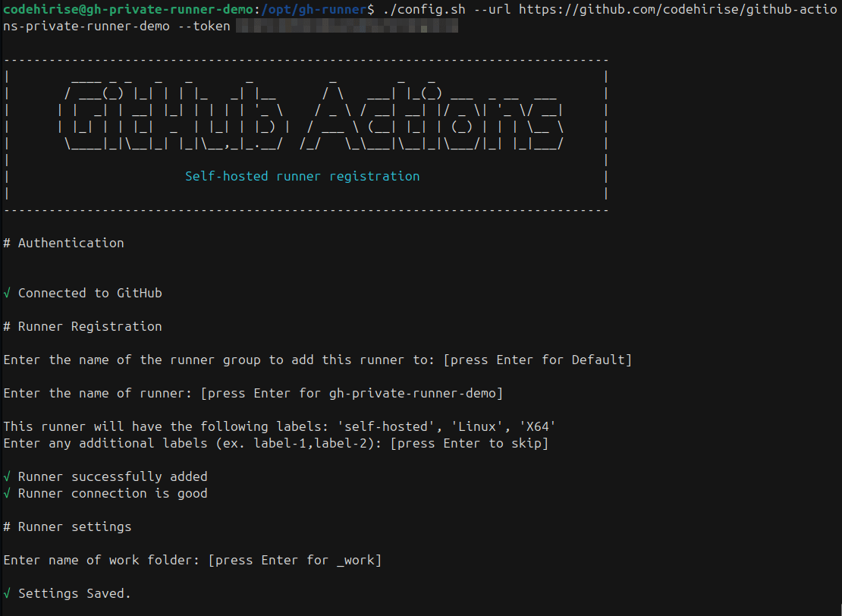Click the [press Enter for _work] hint

(294, 561)
